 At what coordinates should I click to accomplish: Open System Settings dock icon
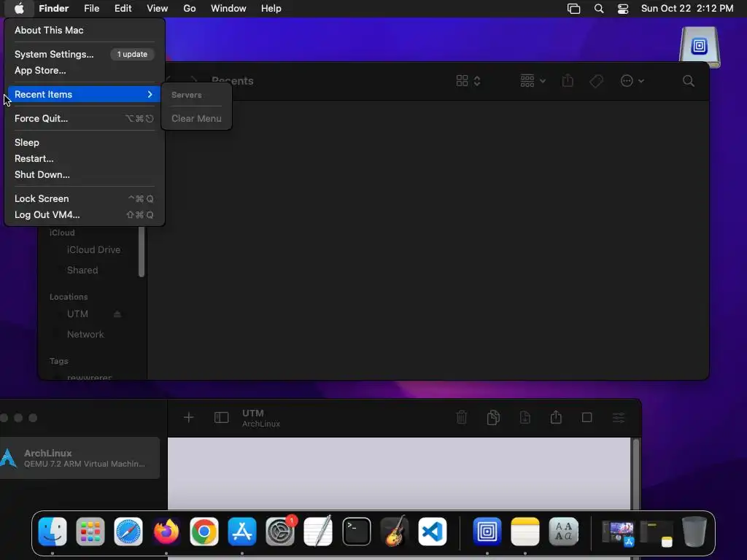280,531
